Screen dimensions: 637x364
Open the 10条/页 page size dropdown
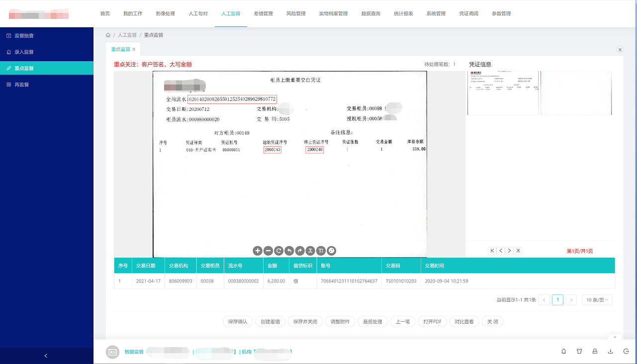pos(597,300)
